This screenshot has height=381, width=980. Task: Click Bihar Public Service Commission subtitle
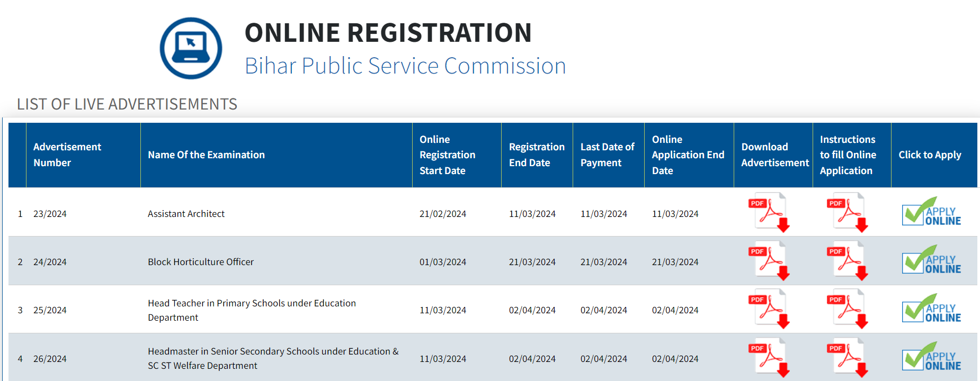click(x=405, y=66)
